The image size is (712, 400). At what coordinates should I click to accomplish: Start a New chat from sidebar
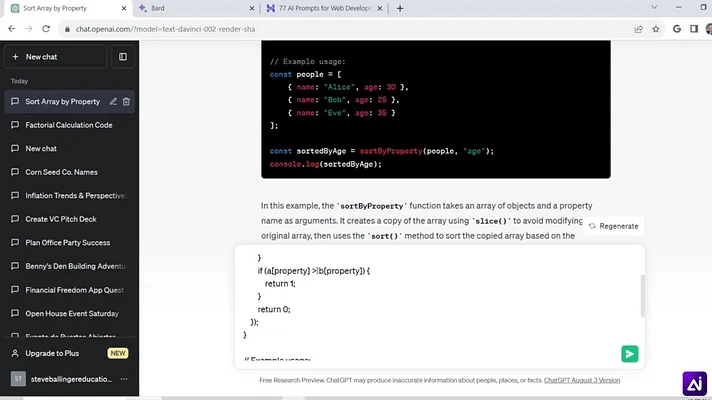tap(56, 57)
